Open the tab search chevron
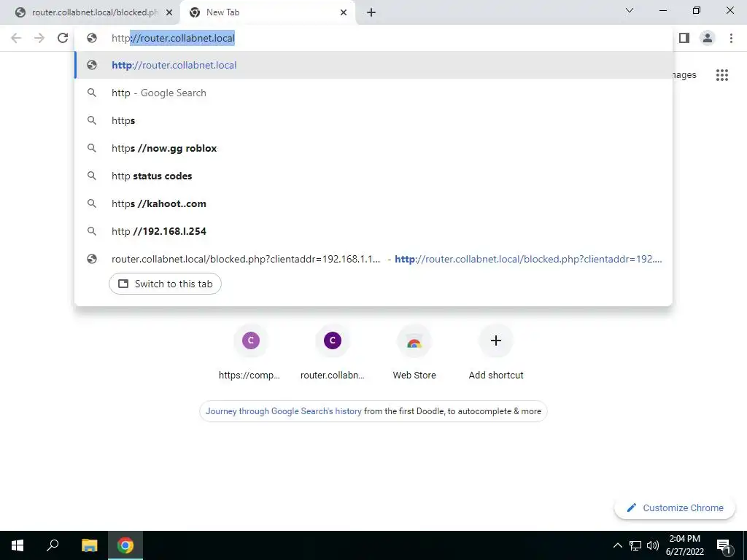 [630, 10]
